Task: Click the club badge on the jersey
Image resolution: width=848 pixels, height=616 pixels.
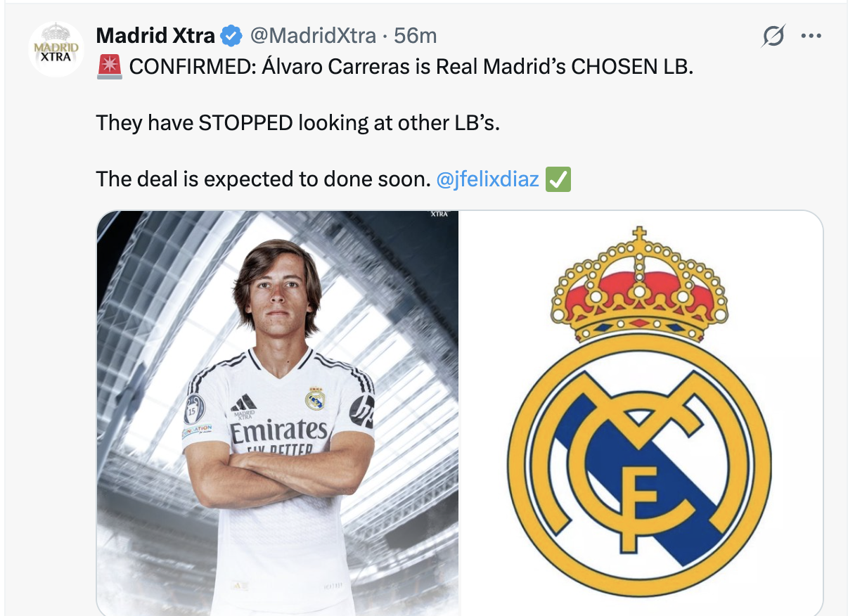Action: (x=315, y=397)
